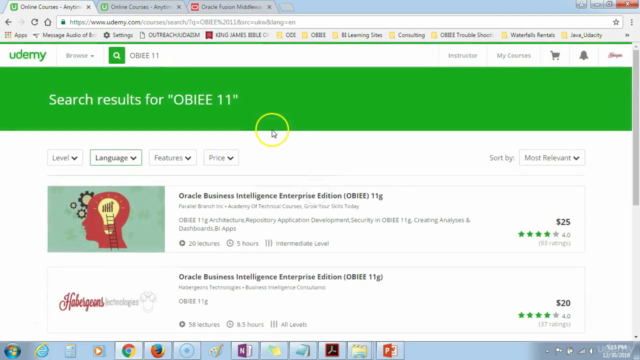Click the browser address bar URL
Viewport: 640px width, 360px height.
click(x=182, y=22)
